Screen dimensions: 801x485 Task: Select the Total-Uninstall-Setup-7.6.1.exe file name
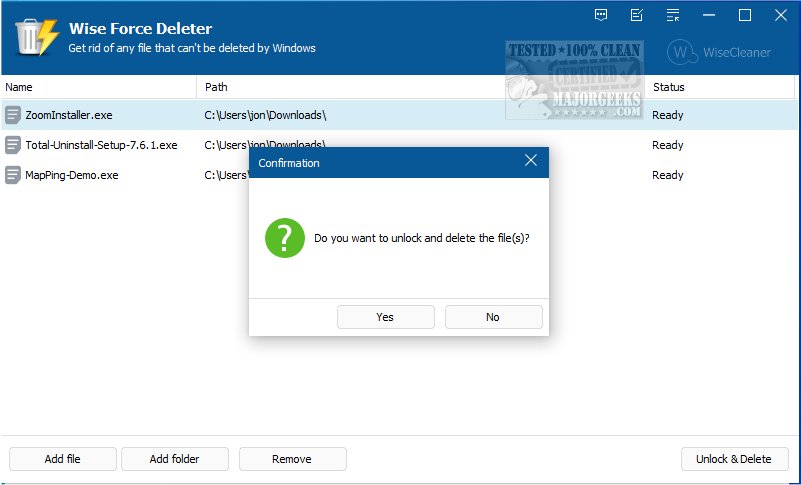[101, 145]
